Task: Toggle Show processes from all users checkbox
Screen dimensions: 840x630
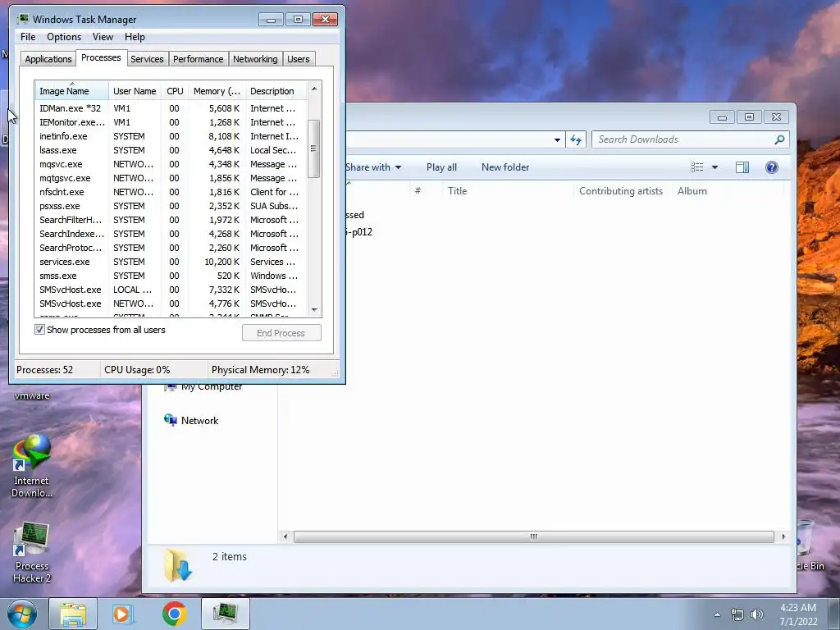Action: 39,330
